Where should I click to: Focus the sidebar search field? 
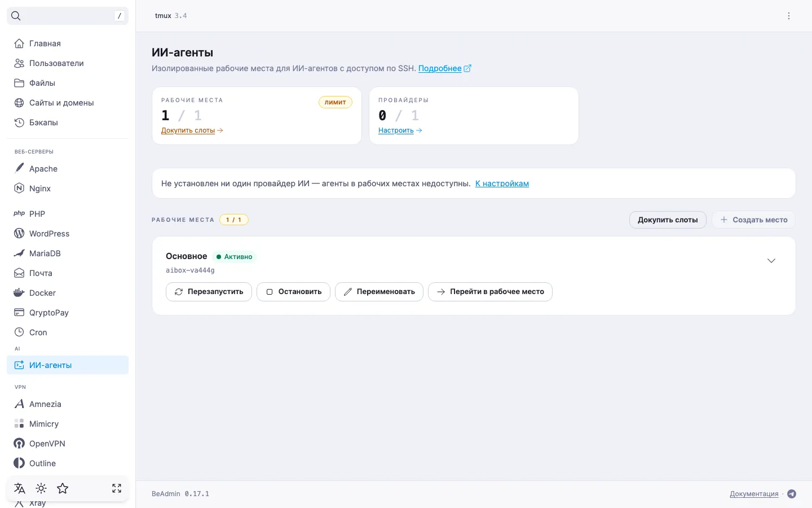click(x=68, y=16)
